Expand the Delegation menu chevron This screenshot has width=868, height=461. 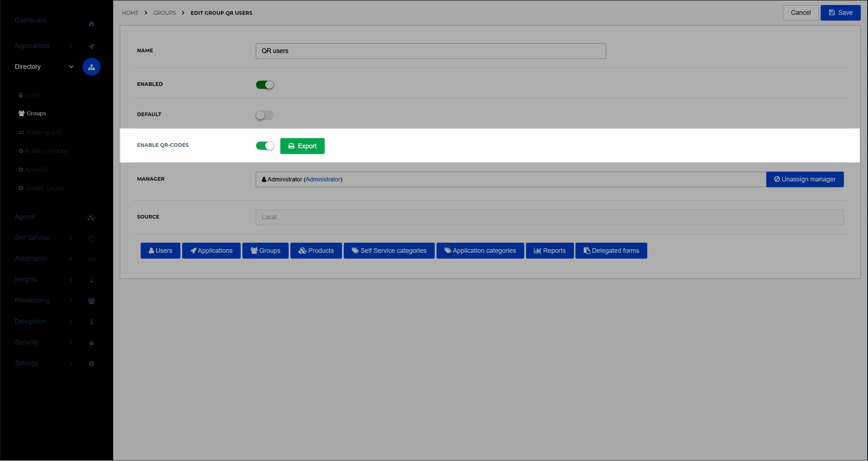71,322
